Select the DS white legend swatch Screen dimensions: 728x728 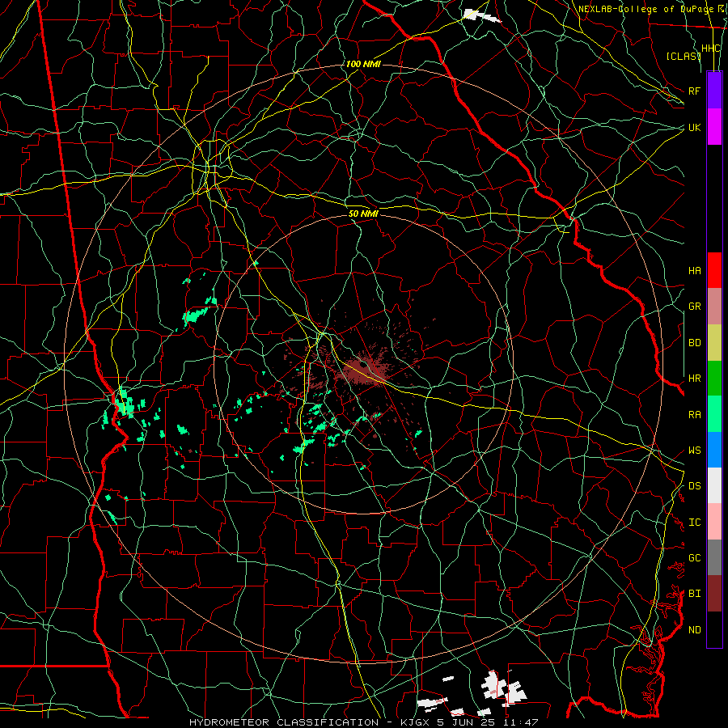[x=714, y=485]
